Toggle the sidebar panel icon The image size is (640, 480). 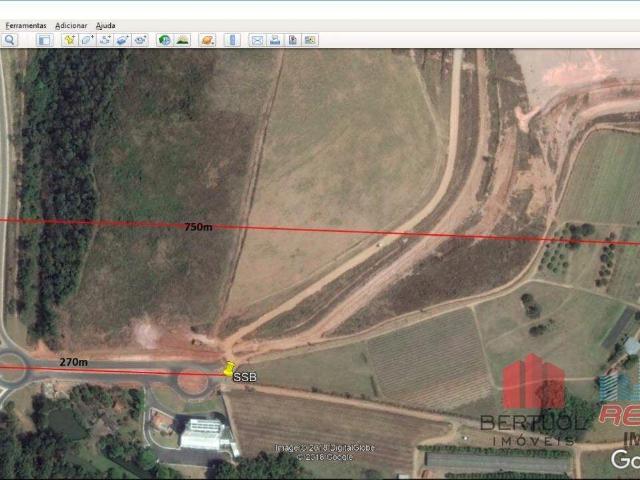44,40
